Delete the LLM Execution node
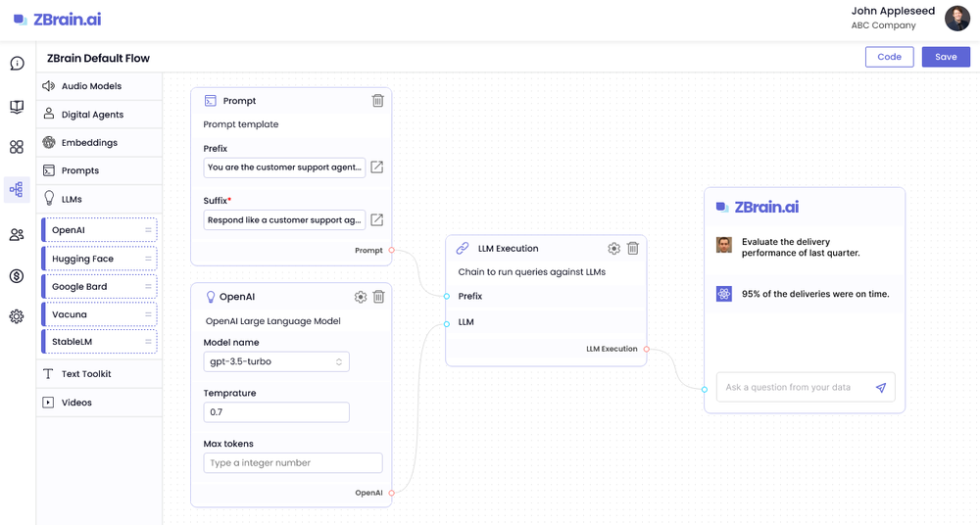Screen dimensions: 980x525 (x=633, y=249)
